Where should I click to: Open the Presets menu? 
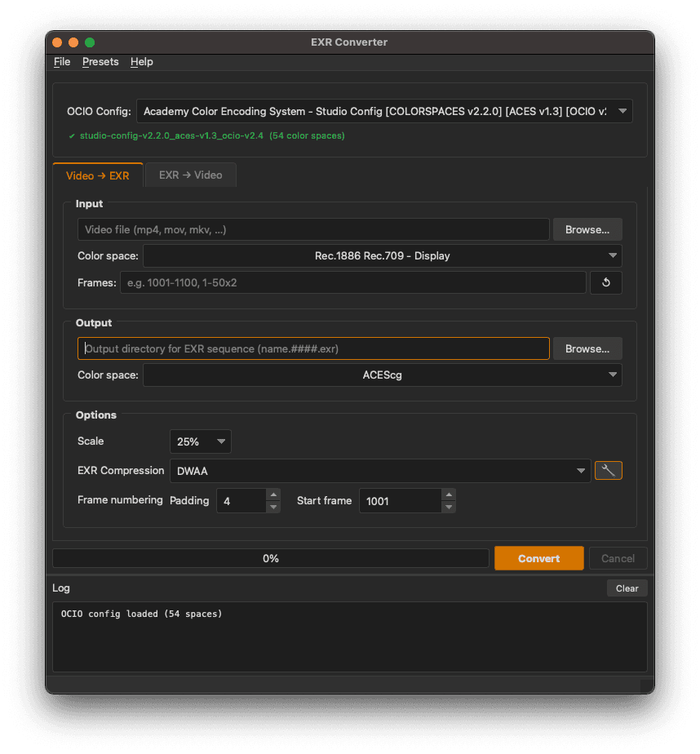pyautogui.click(x=100, y=61)
